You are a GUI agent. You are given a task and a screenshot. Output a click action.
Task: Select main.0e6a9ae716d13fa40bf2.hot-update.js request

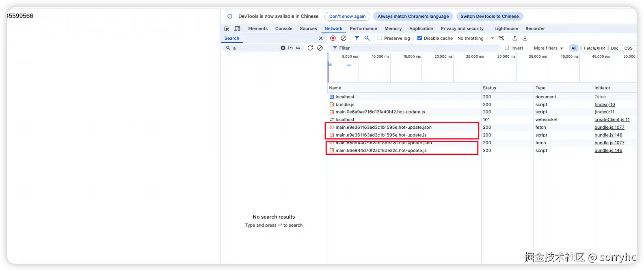click(482, 112)
